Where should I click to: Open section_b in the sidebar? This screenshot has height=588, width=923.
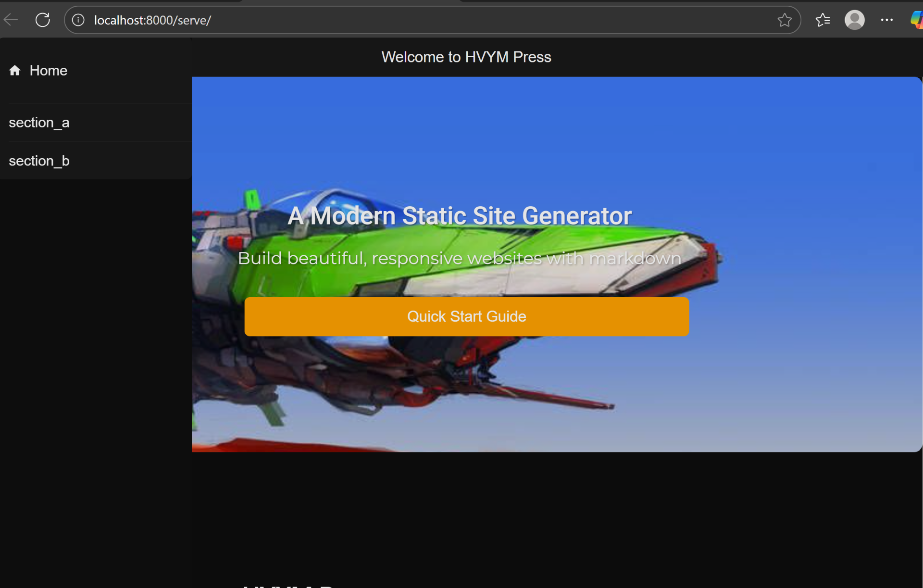pyautogui.click(x=39, y=161)
